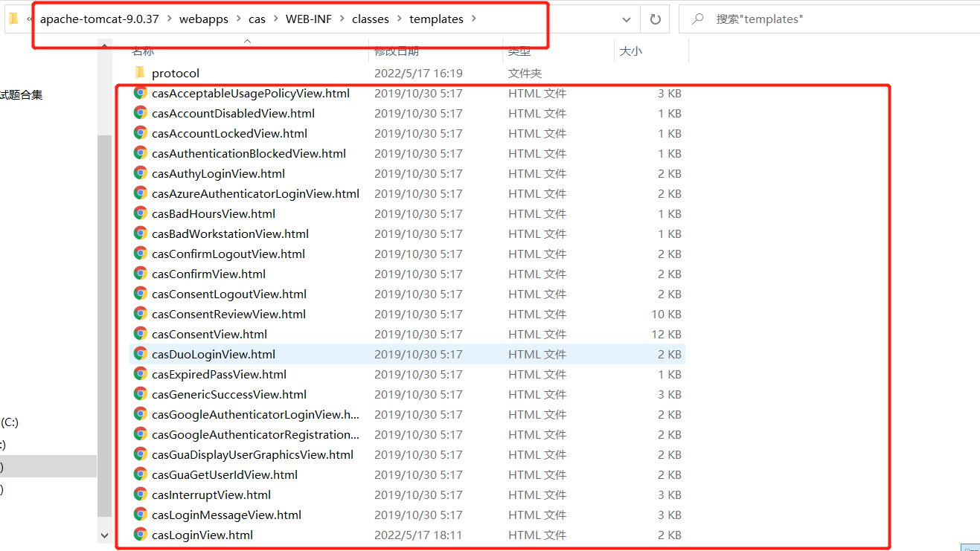Select the (C:) drive in sidebar
This screenshot has width=980, height=551.
coord(10,422)
